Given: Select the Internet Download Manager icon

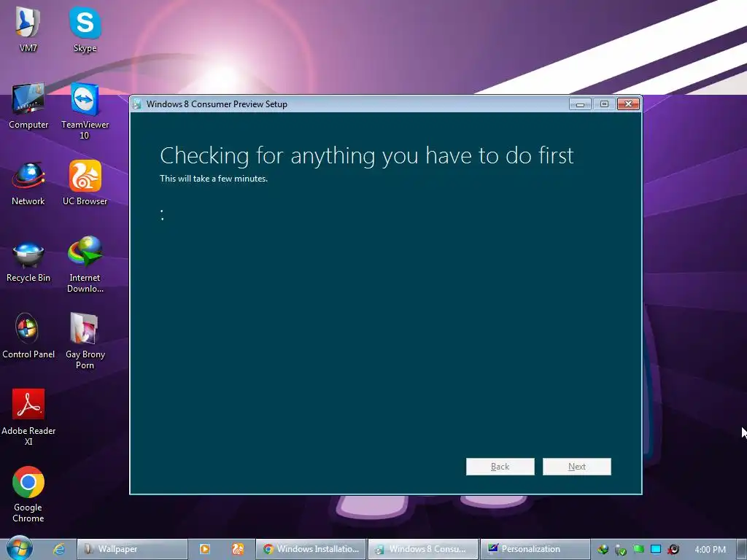Looking at the screenshot, I should coord(85,265).
